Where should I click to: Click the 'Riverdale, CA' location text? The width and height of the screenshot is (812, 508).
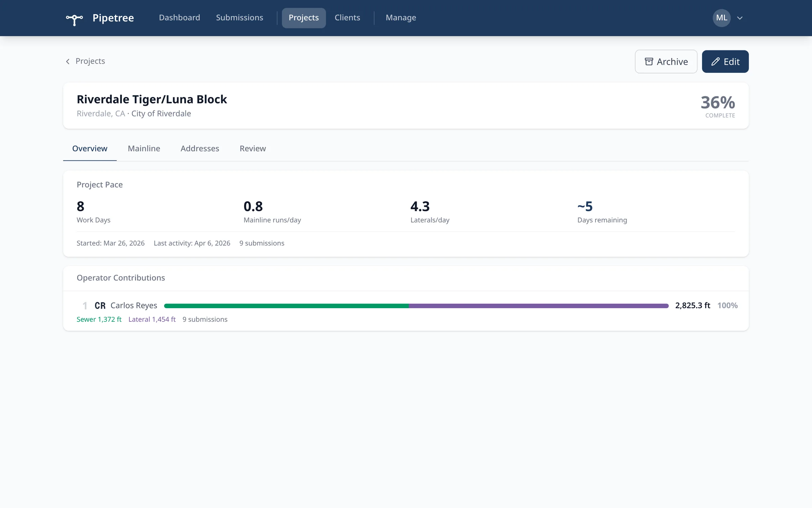tap(101, 113)
